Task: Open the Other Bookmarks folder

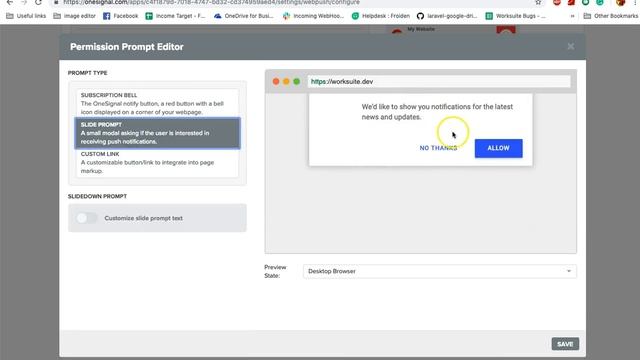Action: click(x=611, y=16)
